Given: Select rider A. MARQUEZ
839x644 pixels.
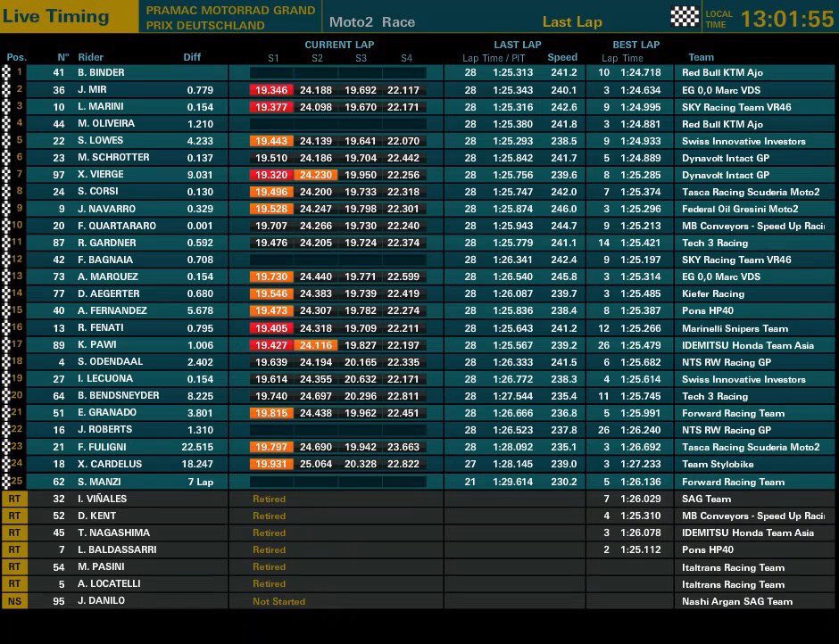Looking at the screenshot, I should pyautogui.click(x=107, y=277).
